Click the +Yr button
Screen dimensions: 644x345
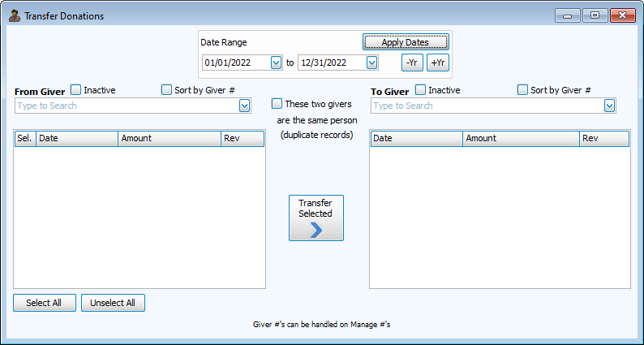(438, 63)
